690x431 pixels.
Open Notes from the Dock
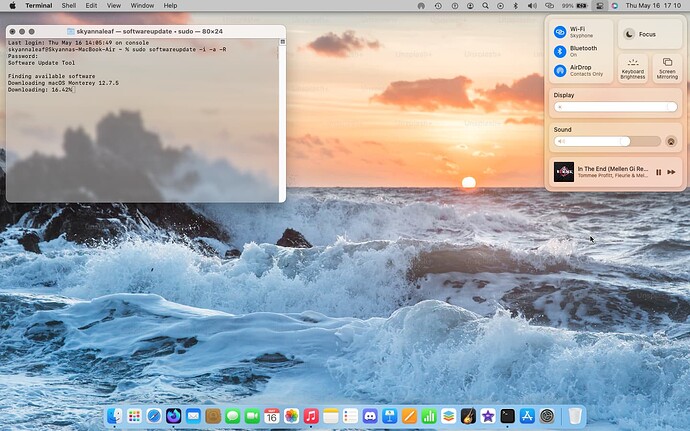tap(330, 416)
